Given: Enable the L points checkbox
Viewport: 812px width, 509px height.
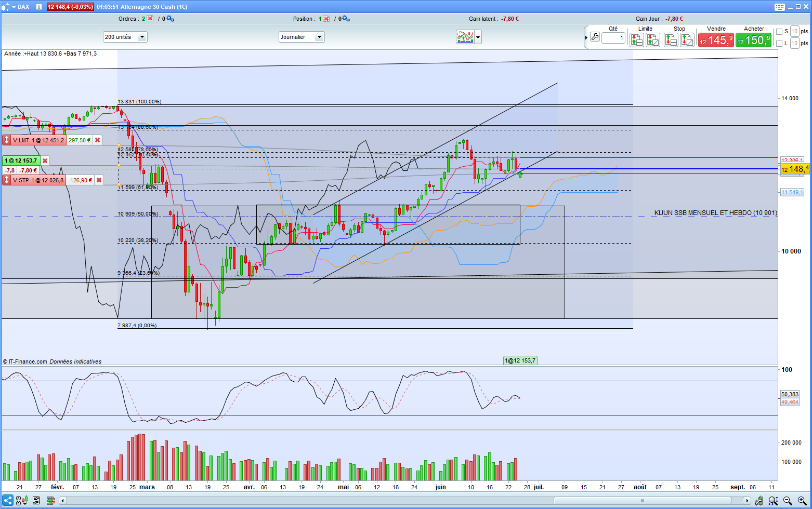Looking at the screenshot, I should click(x=779, y=44).
